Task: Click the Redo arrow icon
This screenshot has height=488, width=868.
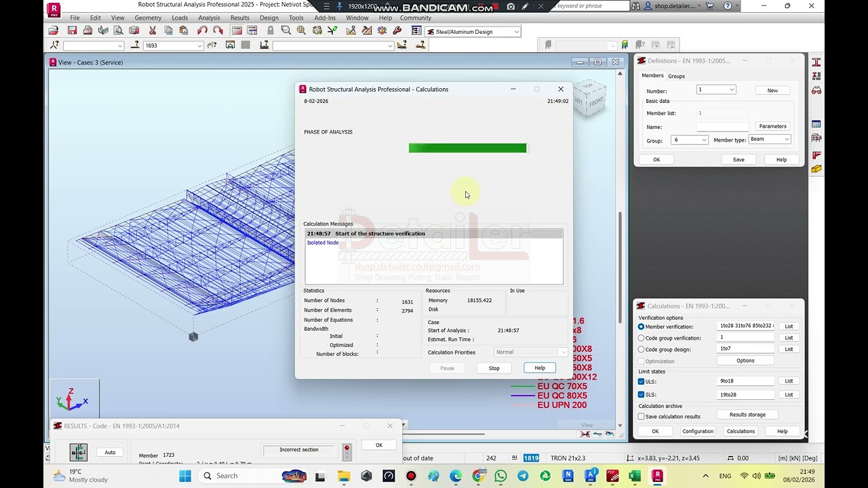Action: [218, 30]
